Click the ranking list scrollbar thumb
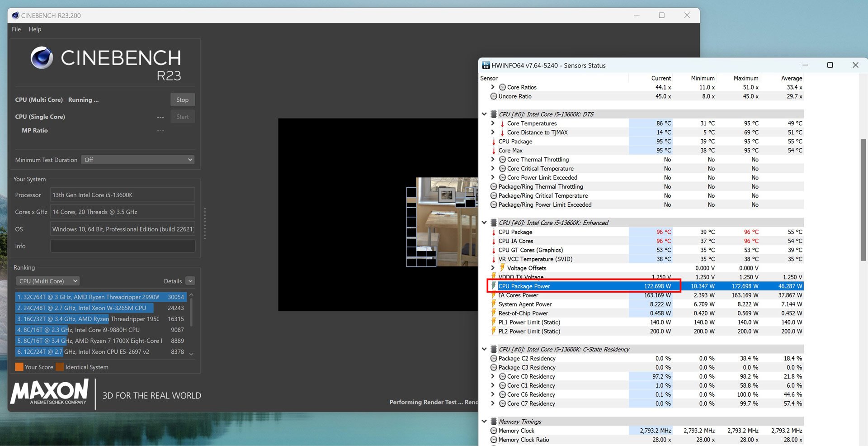The image size is (868, 446). coord(191,311)
